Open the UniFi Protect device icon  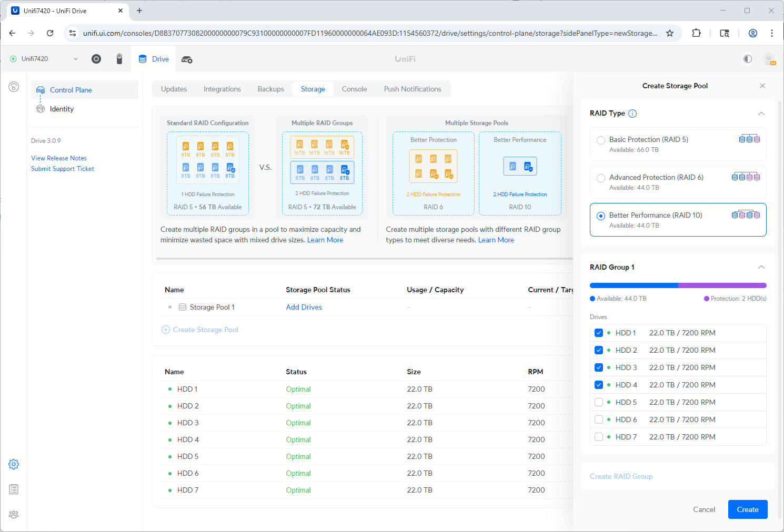119,59
